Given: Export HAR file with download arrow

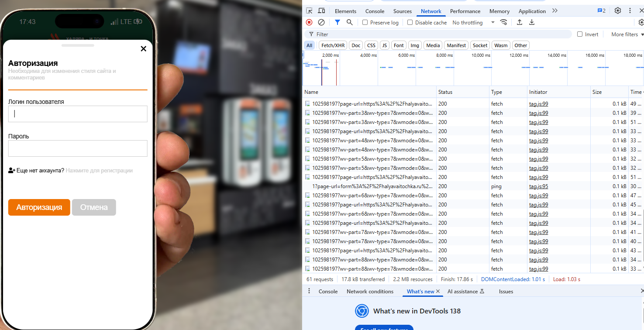Looking at the screenshot, I should [532, 22].
